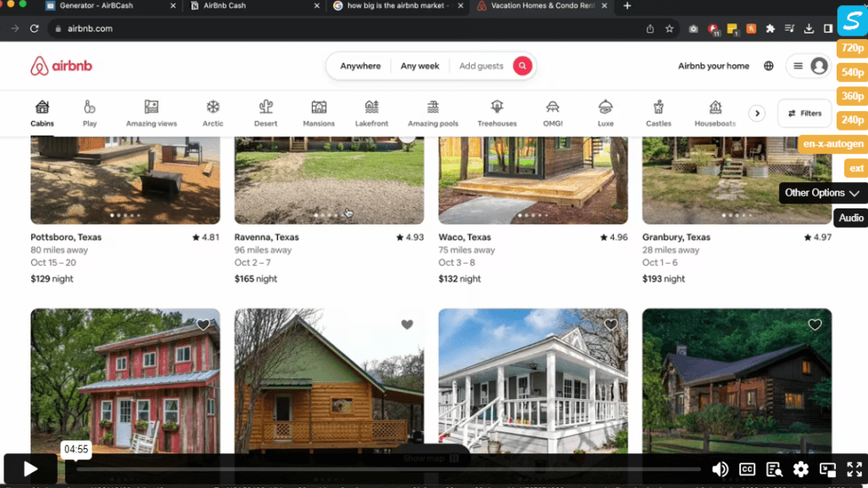Click the Audio button
Image resolution: width=868 pixels, height=488 pixels.
(851, 218)
